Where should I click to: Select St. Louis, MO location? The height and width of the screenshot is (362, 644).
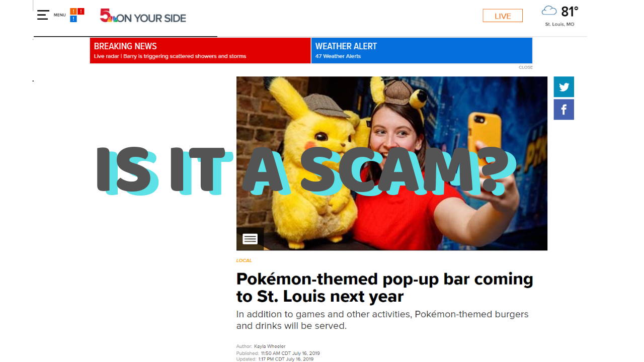pos(559,24)
